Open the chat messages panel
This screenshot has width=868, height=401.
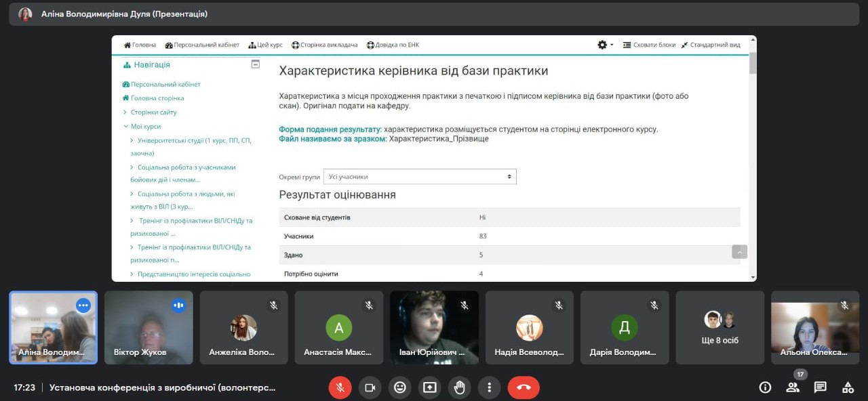tap(820, 387)
